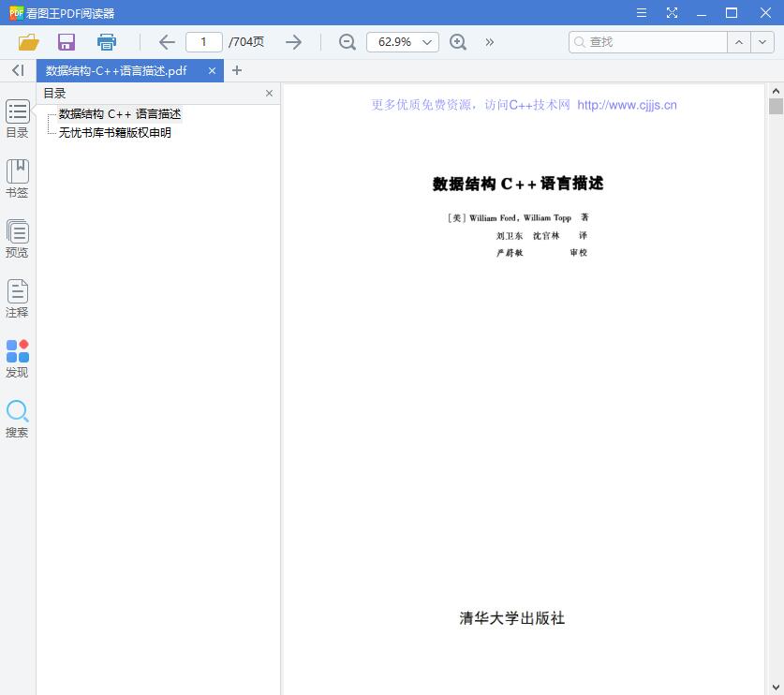Select outline entry 数据结构 C++ 语言描述
The height and width of the screenshot is (695, 784).
[x=120, y=114]
